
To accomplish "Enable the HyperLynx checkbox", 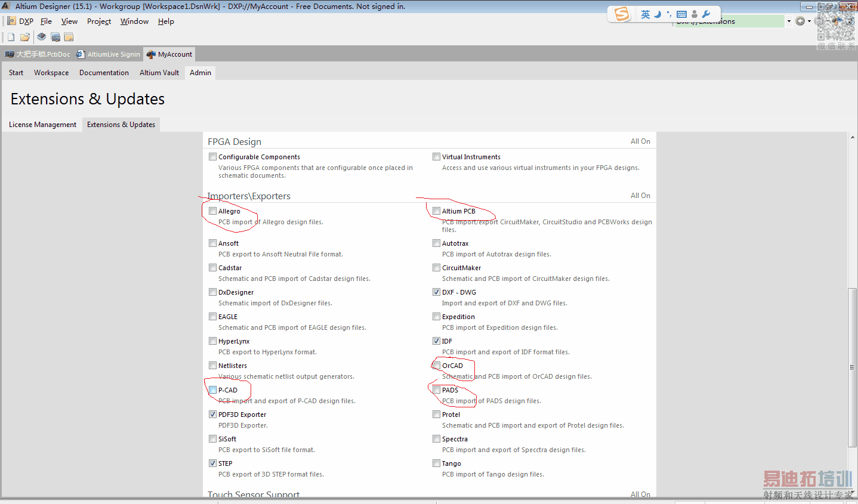I will 212,341.
